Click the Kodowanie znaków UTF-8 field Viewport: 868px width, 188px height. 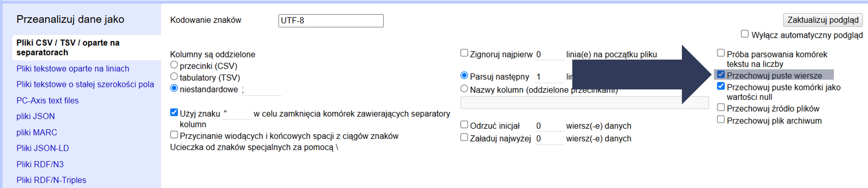click(x=331, y=21)
